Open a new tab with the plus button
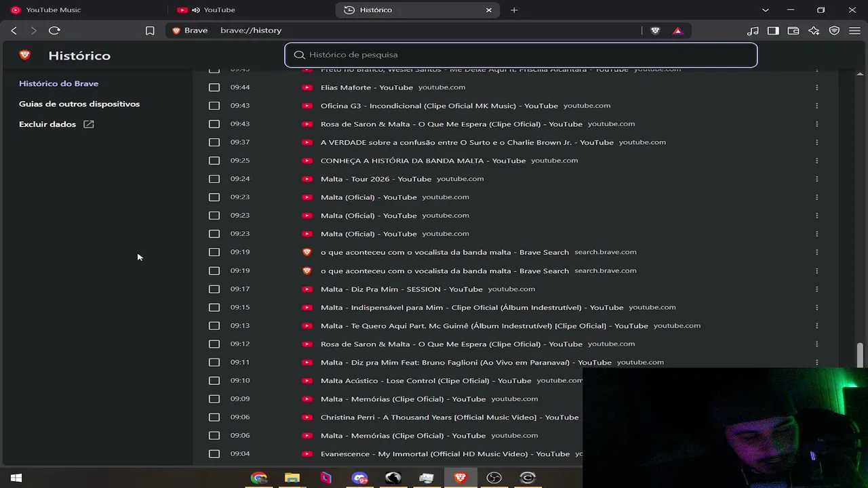This screenshot has width=868, height=488. [514, 10]
